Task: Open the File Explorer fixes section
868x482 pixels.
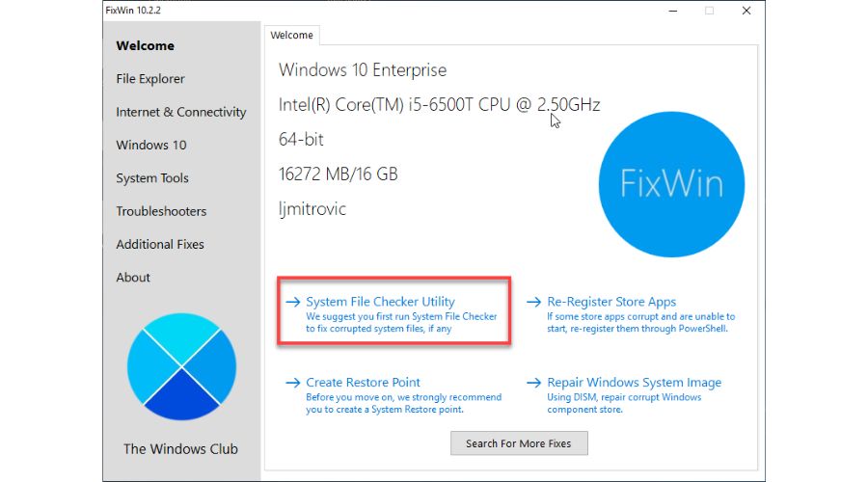Action: (150, 79)
